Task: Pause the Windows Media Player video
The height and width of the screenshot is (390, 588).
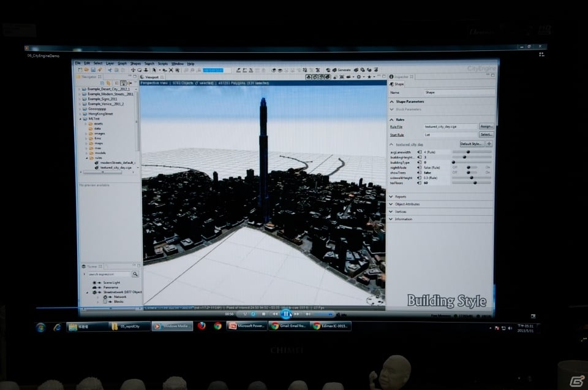Action: (x=286, y=314)
